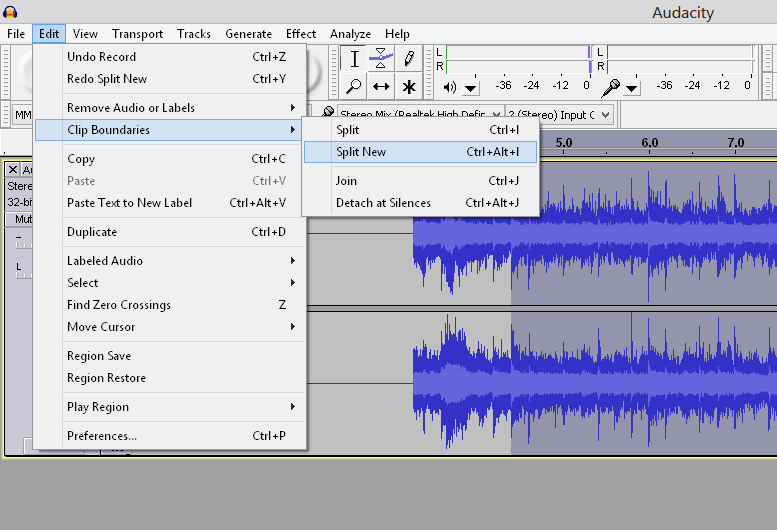Choose Copy from Edit menu

point(169,159)
